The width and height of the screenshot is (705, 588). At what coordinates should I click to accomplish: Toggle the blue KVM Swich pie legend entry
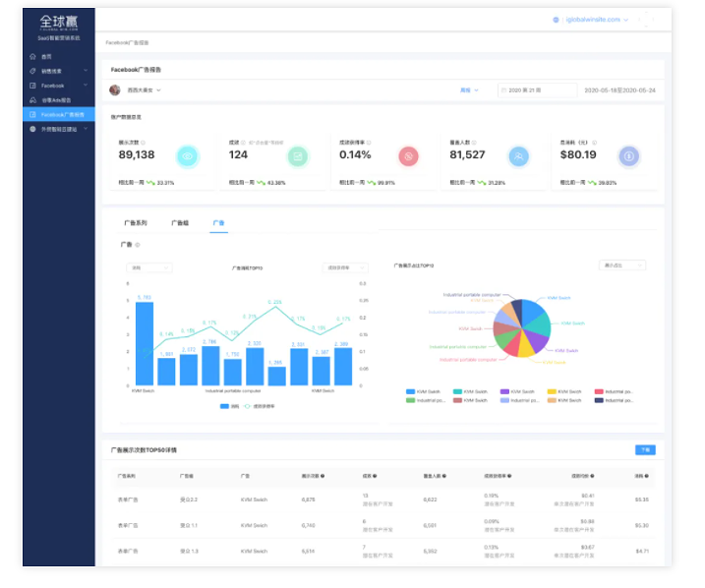tap(423, 391)
